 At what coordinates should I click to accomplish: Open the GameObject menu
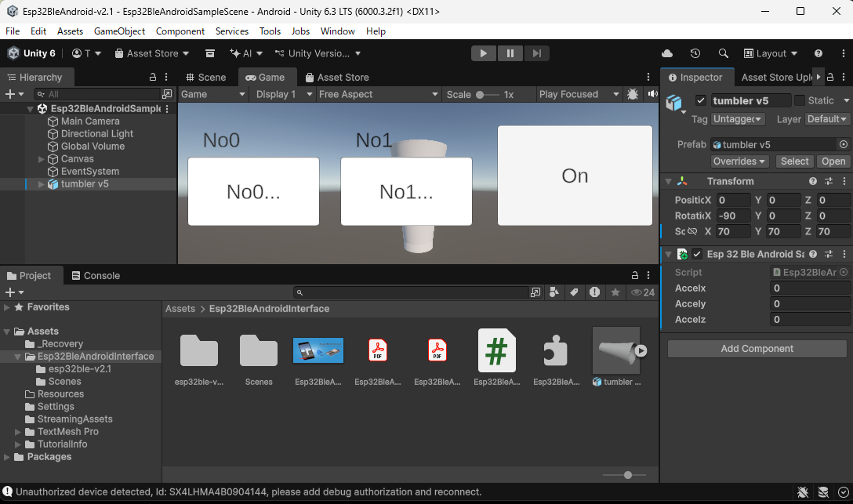[x=119, y=31]
